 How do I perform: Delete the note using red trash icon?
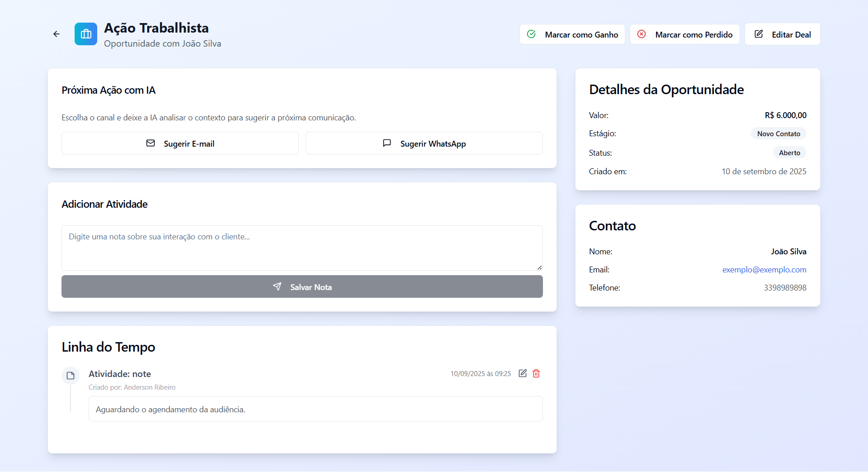point(536,373)
